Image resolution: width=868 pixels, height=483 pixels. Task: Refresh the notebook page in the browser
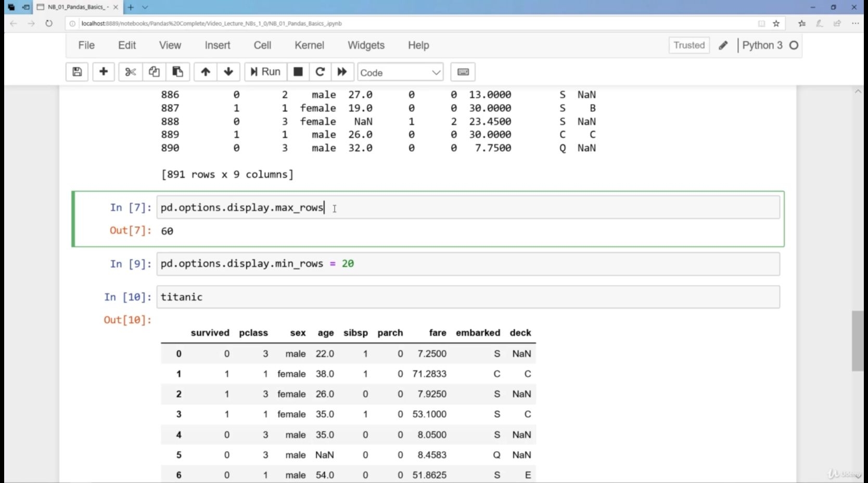tap(49, 23)
